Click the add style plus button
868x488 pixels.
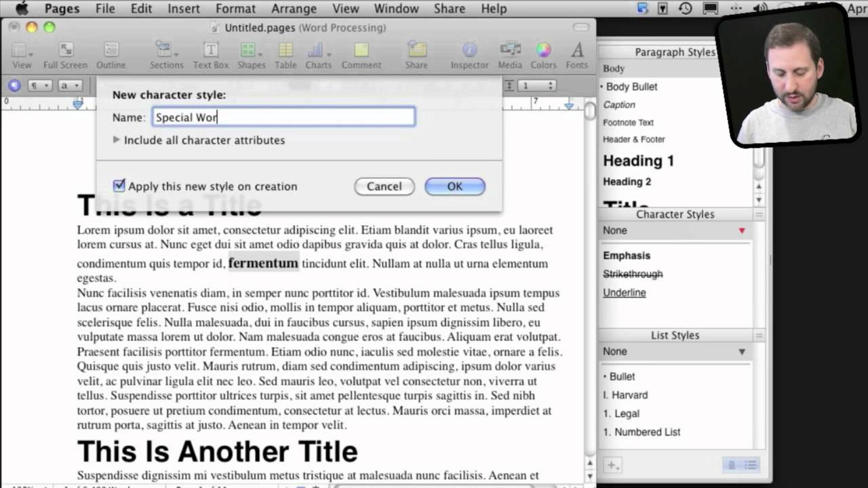point(612,465)
